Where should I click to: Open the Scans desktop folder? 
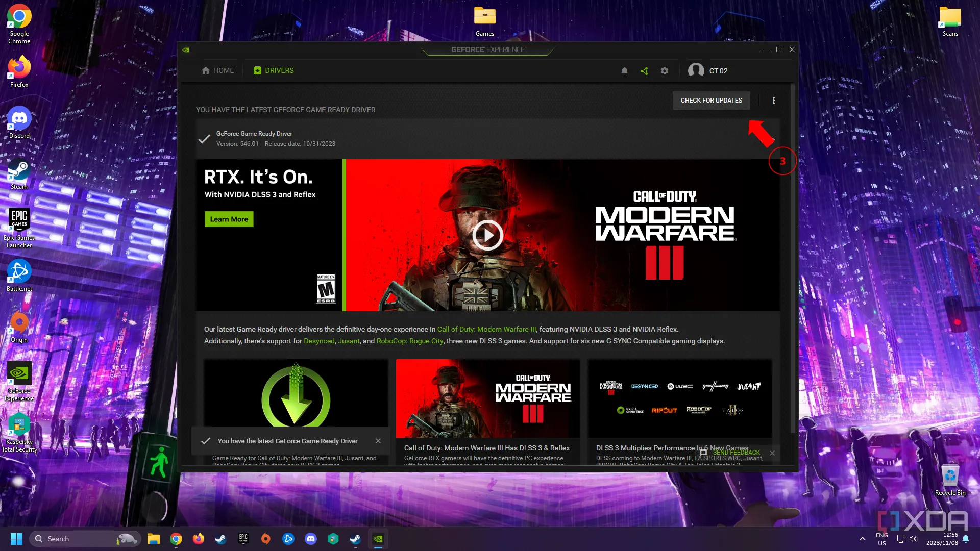click(x=950, y=21)
